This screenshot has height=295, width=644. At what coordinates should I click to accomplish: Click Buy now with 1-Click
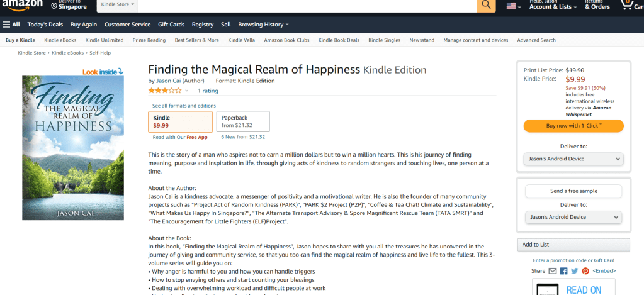[573, 126]
